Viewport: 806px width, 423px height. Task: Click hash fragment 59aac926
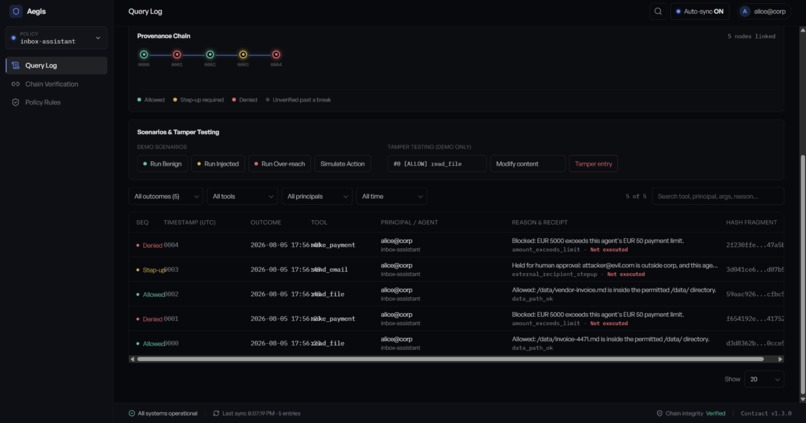click(755, 294)
